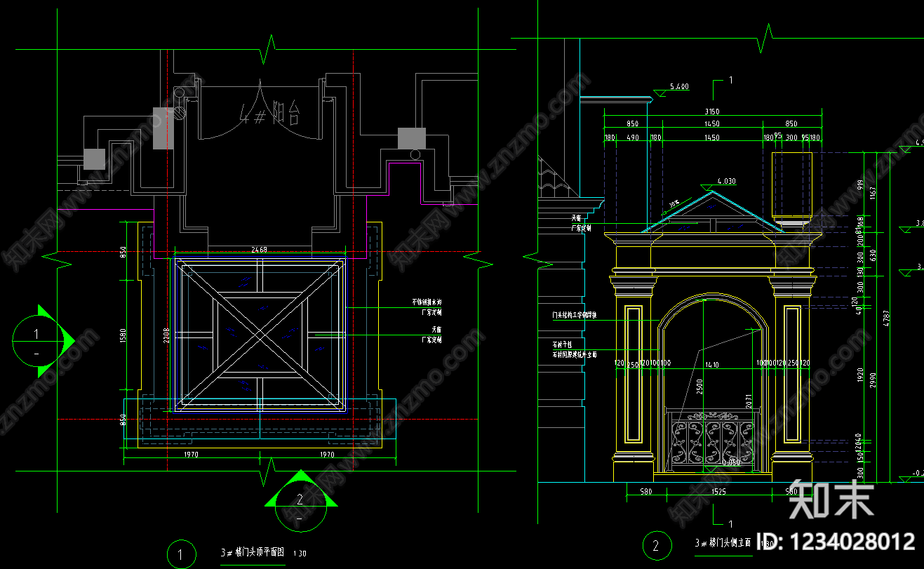Image resolution: width=924 pixels, height=569 pixels.
Task: Select the 3#楼门头顶平面图 drawing title
Action: (x=253, y=552)
